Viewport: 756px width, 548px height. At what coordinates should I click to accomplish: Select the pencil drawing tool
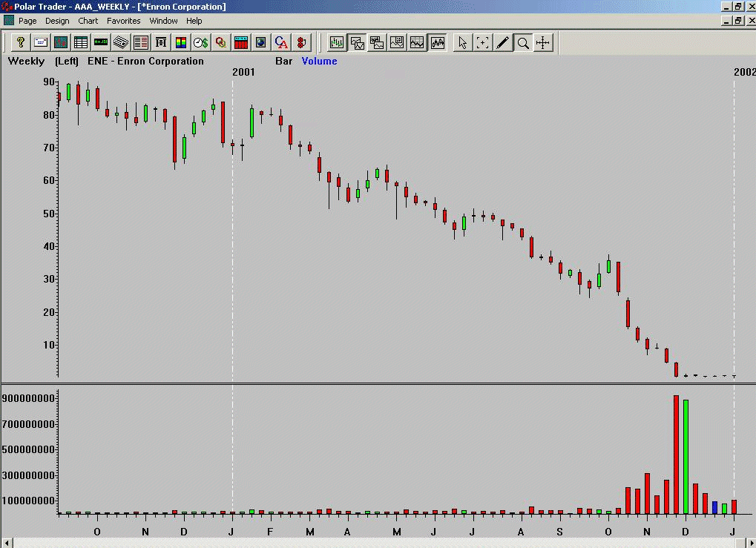pyautogui.click(x=502, y=42)
